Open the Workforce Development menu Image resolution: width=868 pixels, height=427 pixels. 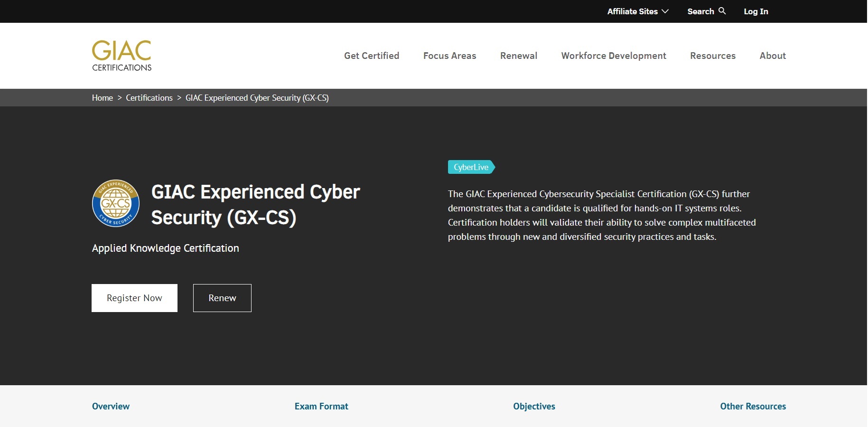point(614,56)
